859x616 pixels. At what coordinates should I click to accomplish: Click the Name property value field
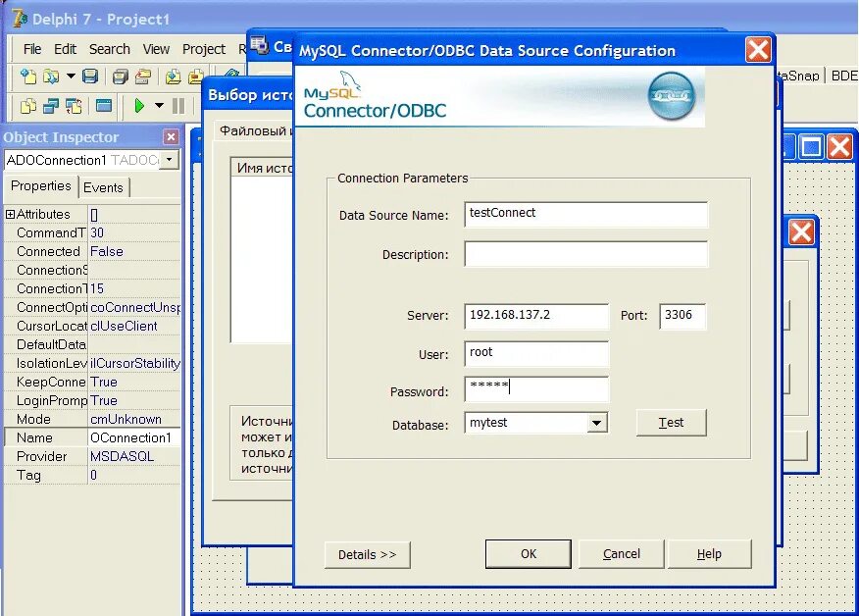pos(134,437)
